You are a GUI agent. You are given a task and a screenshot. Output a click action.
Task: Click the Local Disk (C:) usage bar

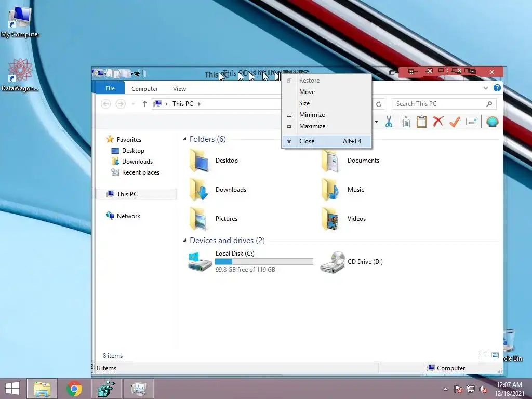coord(264,262)
